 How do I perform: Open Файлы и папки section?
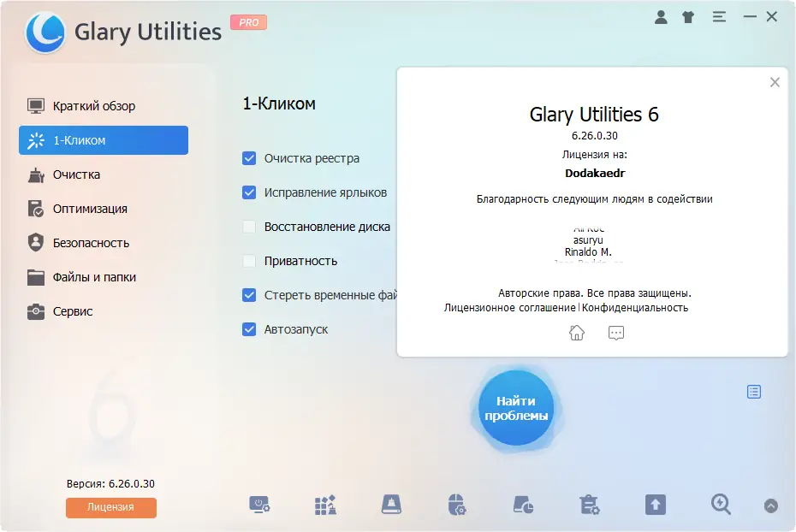pos(104,277)
